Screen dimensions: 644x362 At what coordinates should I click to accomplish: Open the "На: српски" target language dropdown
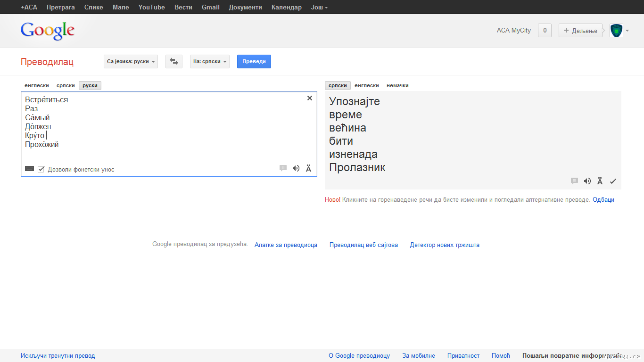210,61
